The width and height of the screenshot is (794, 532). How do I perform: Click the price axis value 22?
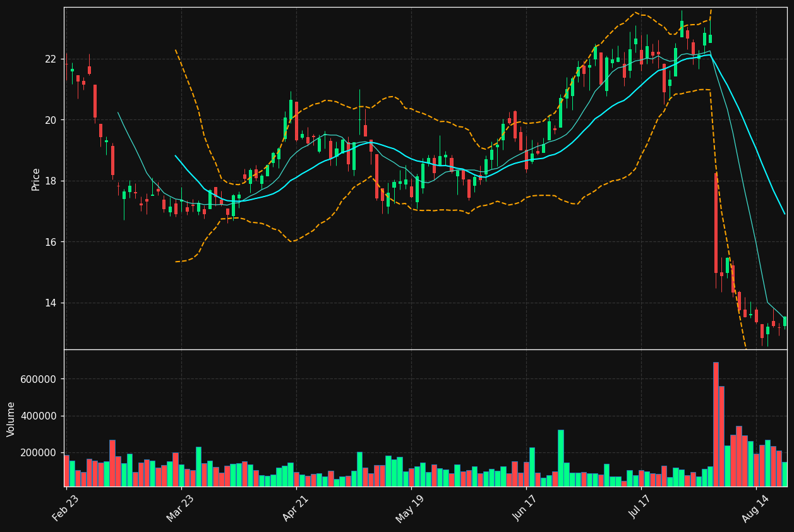(x=51, y=59)
